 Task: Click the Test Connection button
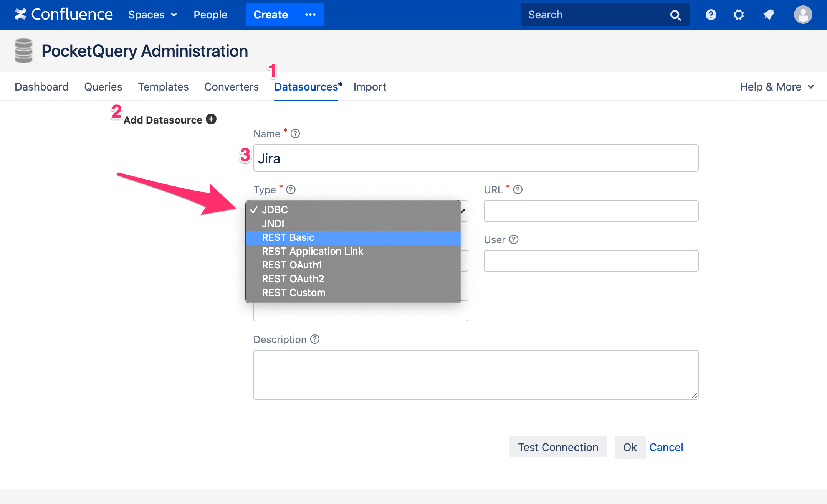(x=558, y=447)
